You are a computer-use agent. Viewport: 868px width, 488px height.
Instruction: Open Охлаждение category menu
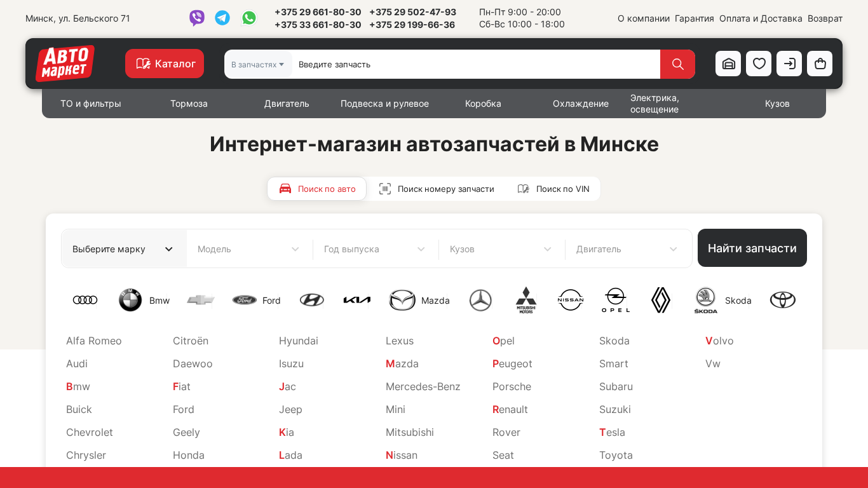tap(581, 104)
